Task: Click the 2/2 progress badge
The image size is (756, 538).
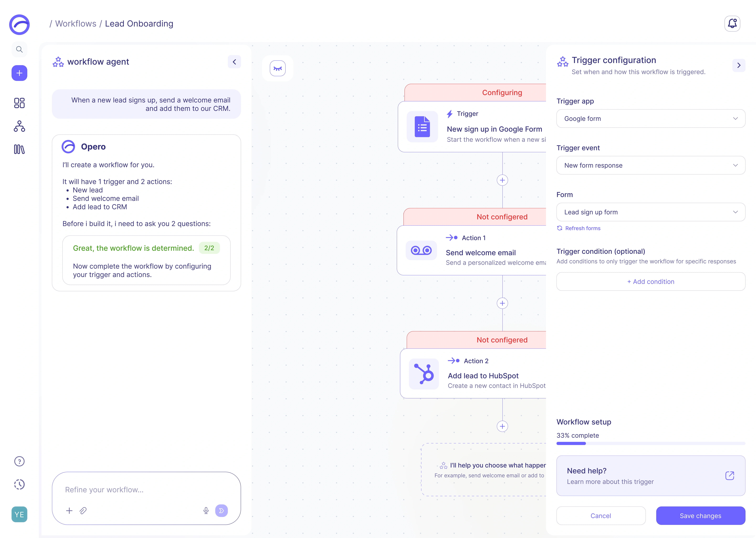Action: coord(209,248)
